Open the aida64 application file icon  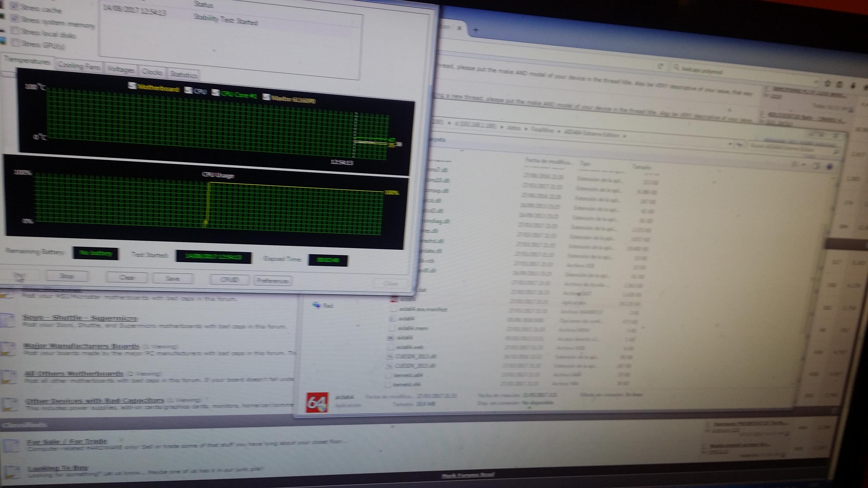click(x=394, y=299)
